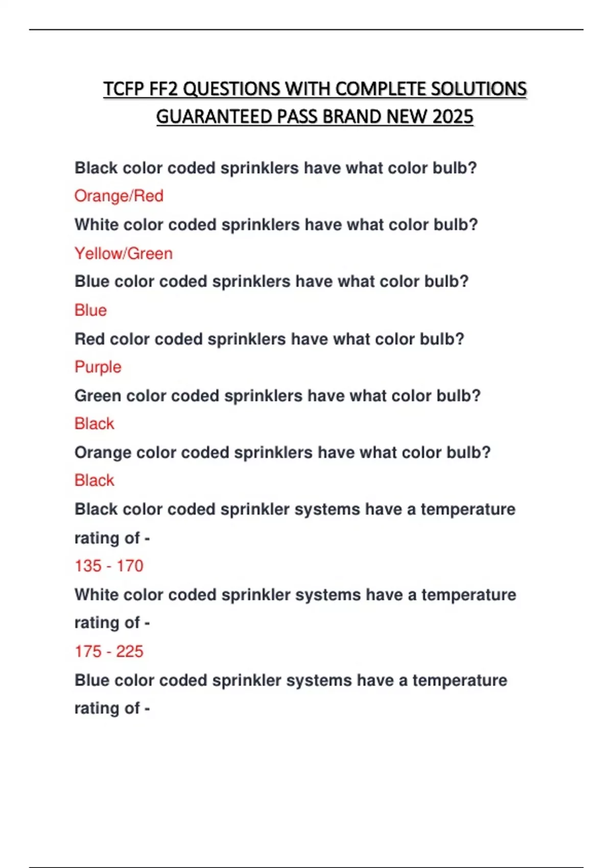Click the answer 'Orange/Red'
Viewport: 613px width, 868px height.
tap(119, 196)
